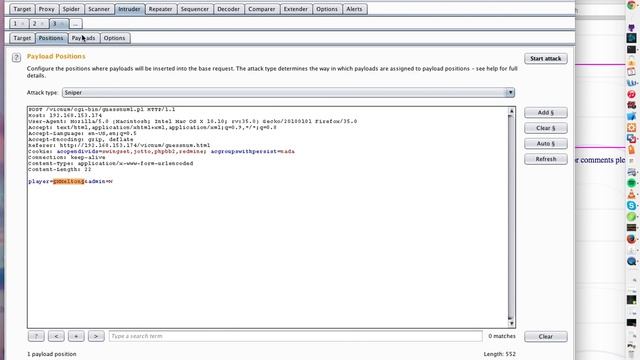Click the search help ? button
Screen dimensions: 640x360
tap(36, 336)
